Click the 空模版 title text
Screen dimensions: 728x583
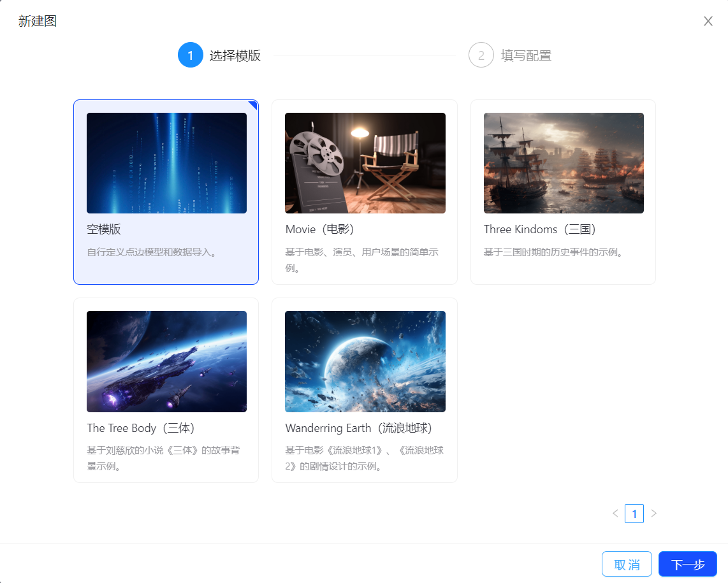(104, 229)
